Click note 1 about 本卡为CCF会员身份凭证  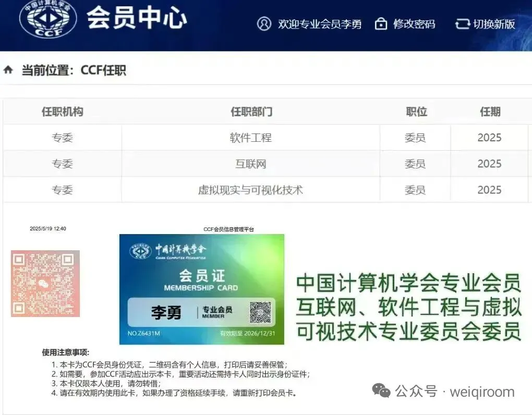(x=170, y=365)
